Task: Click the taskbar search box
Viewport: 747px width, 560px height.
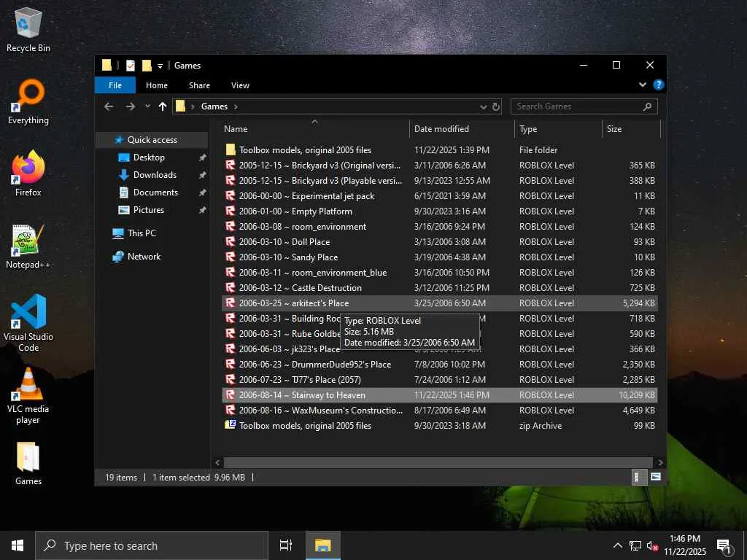Action: pos(152,545)
